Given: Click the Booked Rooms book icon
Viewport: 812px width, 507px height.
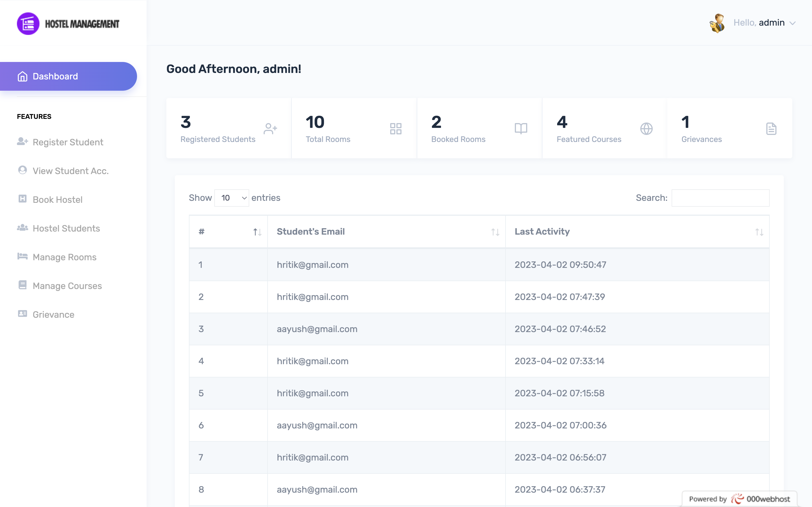Looking at the screenshot, I should pos(521,128).
